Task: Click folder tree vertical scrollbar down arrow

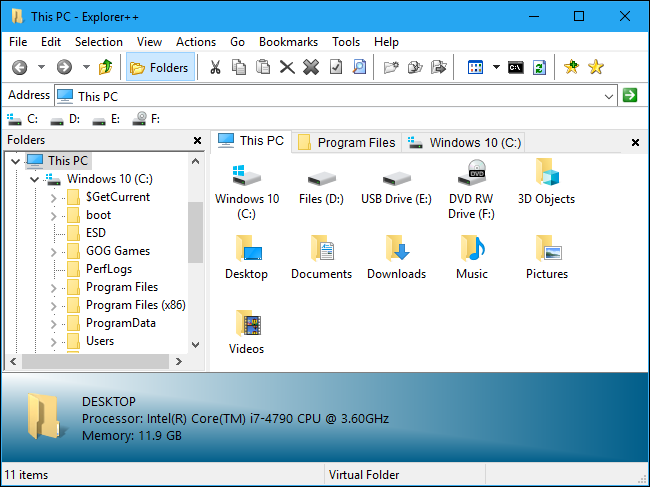Action: pos(196,345)
